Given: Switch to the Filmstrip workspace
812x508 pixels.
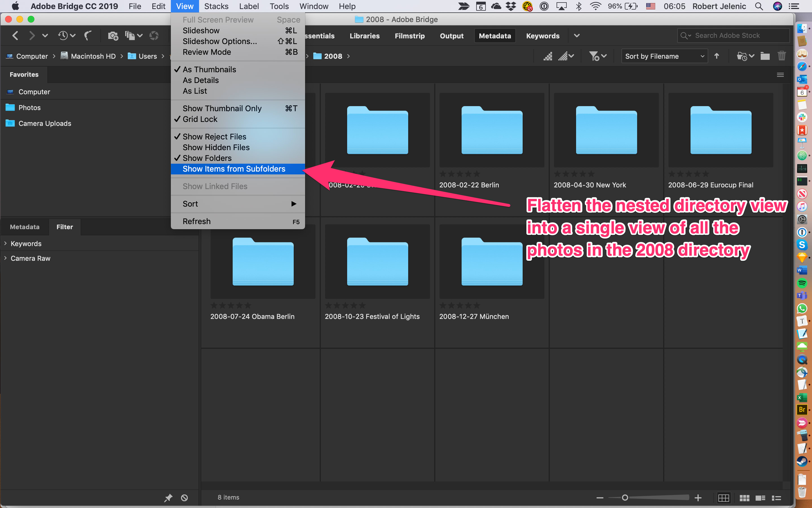Looking at the screenshot, I should tap(410, 36).
